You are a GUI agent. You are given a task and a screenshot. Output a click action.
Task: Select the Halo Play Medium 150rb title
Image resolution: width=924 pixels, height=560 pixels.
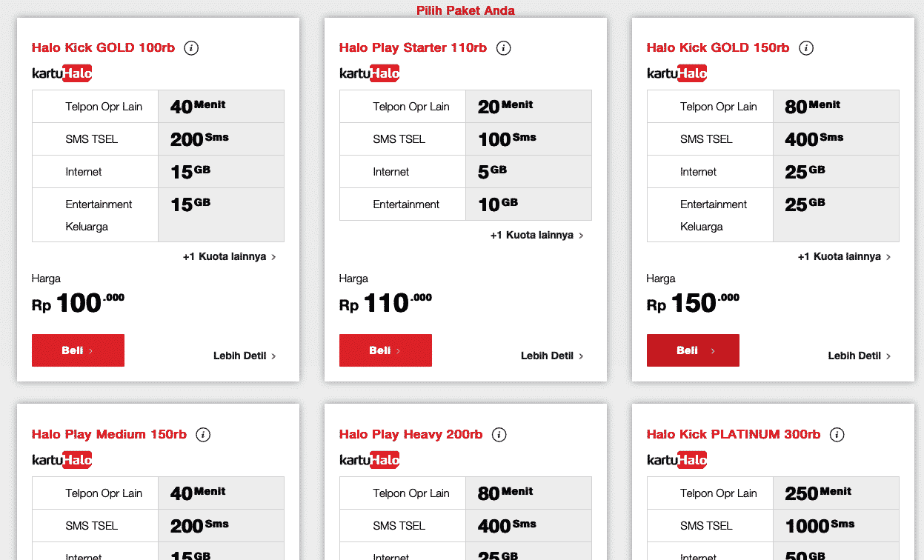(109, 435)
